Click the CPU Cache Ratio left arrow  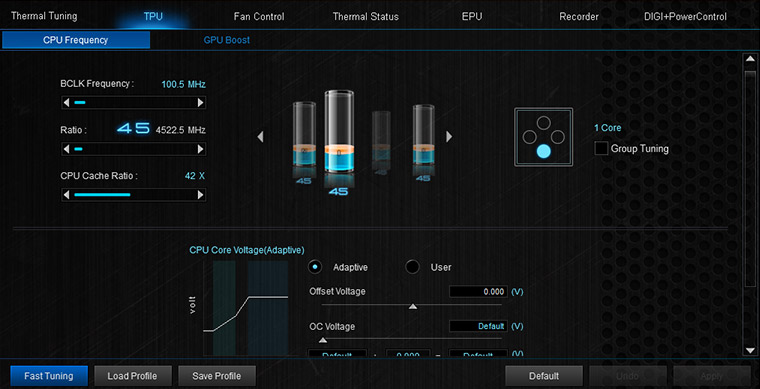66,195
